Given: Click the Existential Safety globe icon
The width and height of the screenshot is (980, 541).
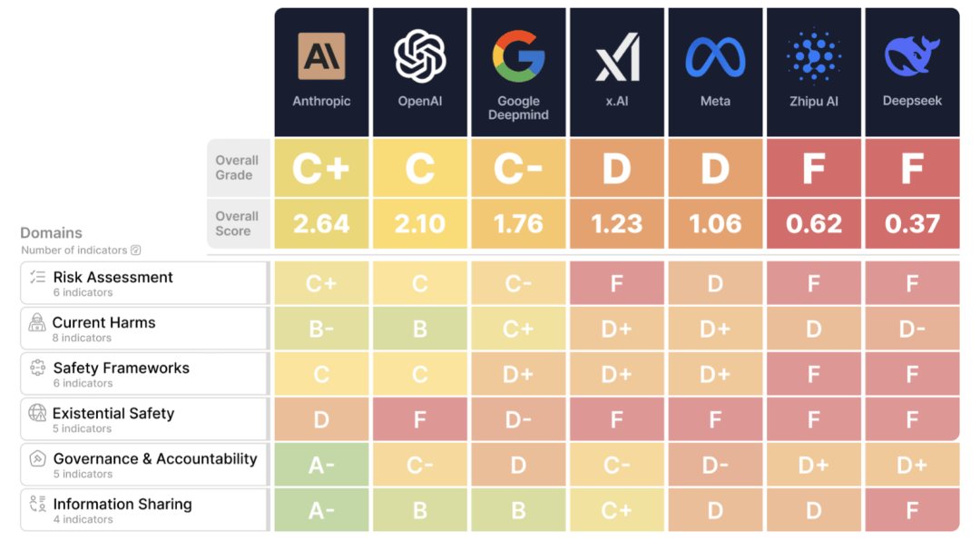Looking at the screenshot, I should pyautogui.click(x=37, y=414).
